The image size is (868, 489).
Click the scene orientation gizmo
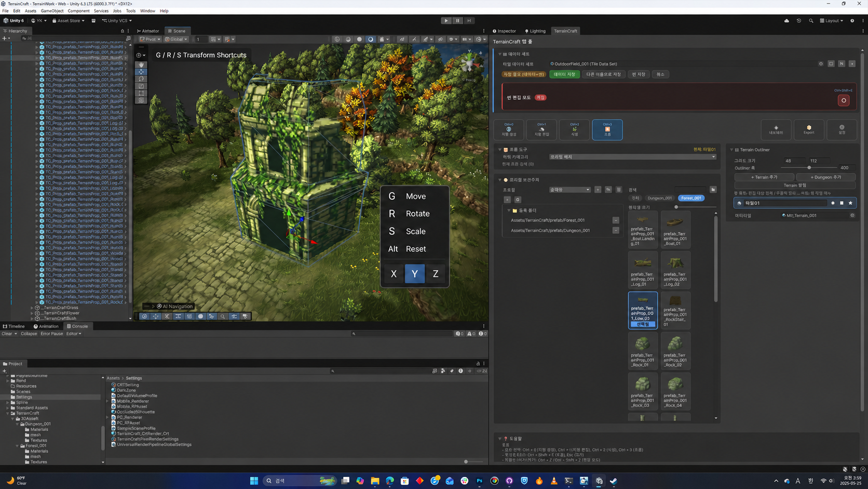469,64
